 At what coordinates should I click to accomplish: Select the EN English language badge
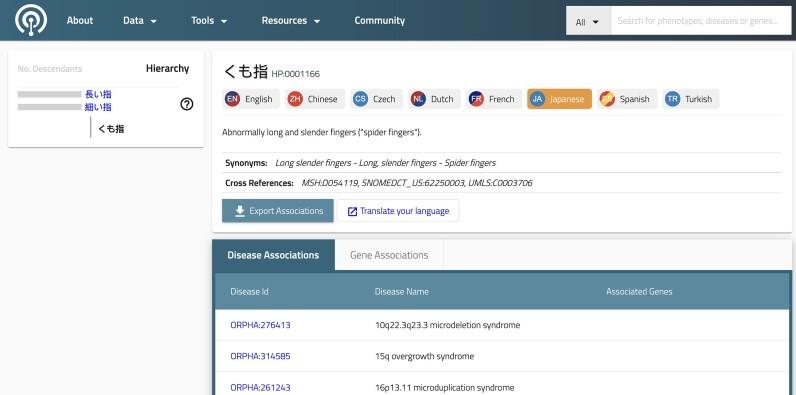251,99
